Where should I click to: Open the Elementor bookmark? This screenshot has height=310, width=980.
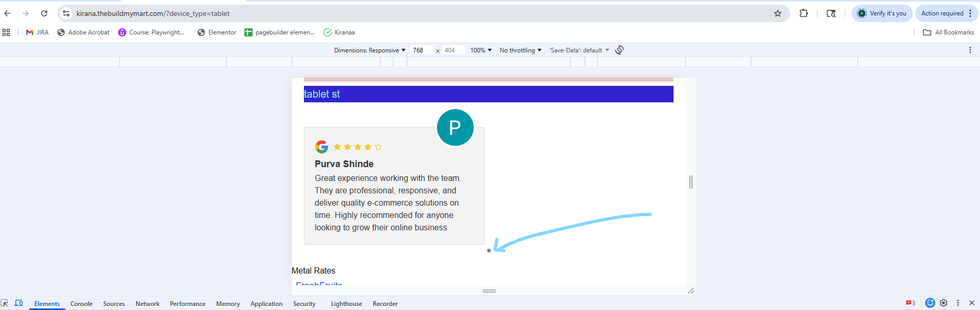pos(217,32)
